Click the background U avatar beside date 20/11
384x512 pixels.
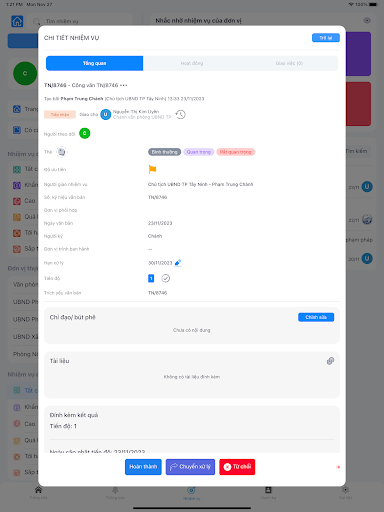click(367, 258)
